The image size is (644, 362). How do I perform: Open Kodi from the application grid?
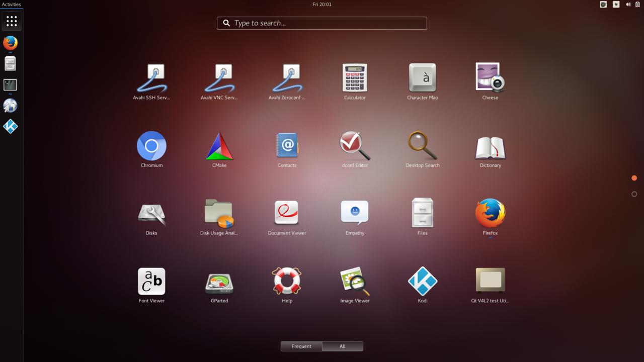[x=423, y=285]
